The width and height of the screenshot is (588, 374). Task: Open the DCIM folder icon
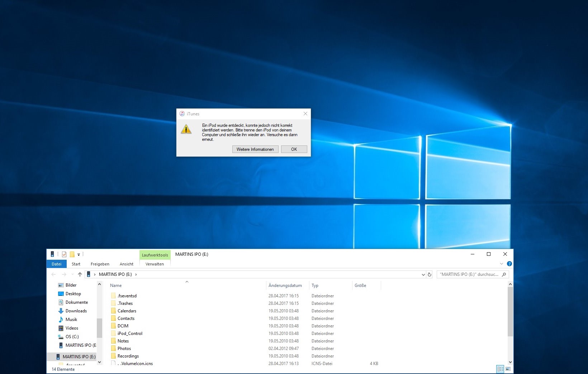click(113, 326)
